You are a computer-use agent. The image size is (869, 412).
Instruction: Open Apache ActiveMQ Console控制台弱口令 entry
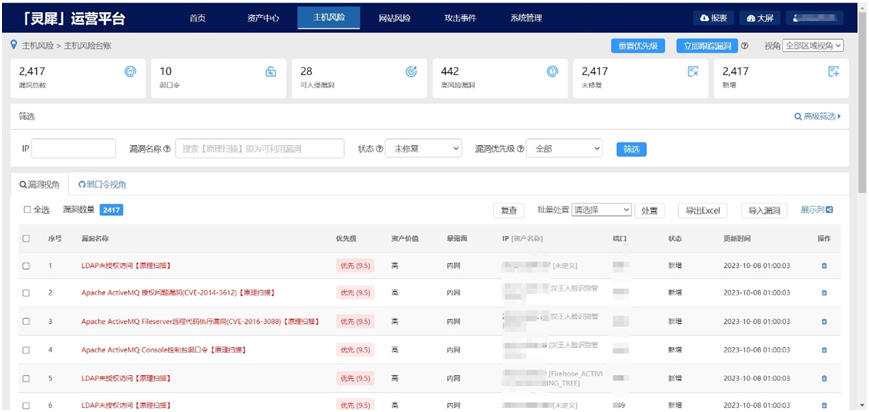pos(163,350)
